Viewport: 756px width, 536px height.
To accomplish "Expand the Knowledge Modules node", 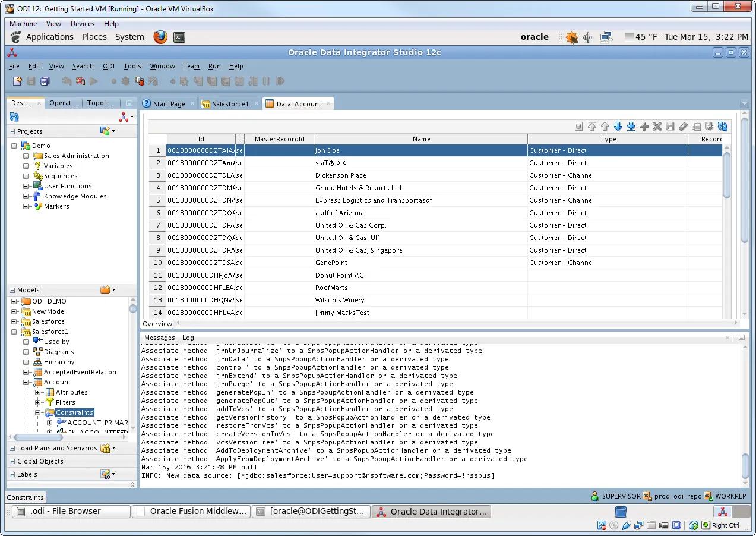I will (x=26, y=196).
